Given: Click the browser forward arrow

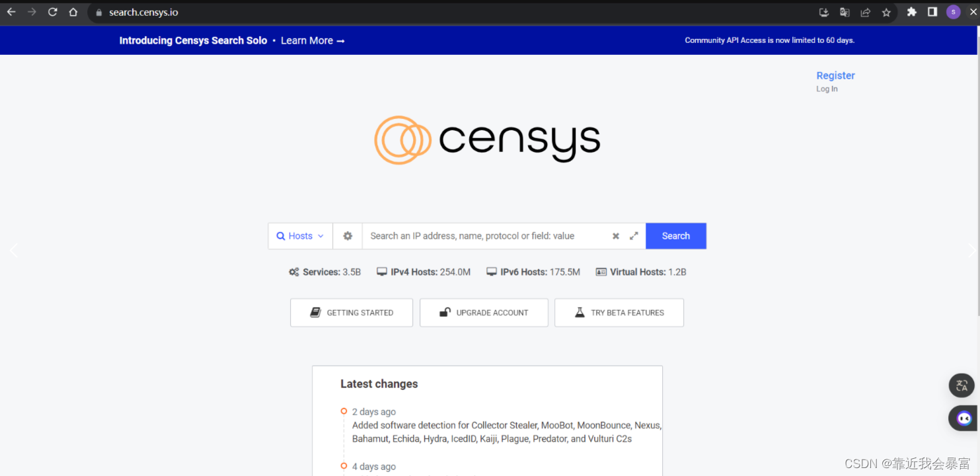Looking at the screenshot, I should 32,12.
